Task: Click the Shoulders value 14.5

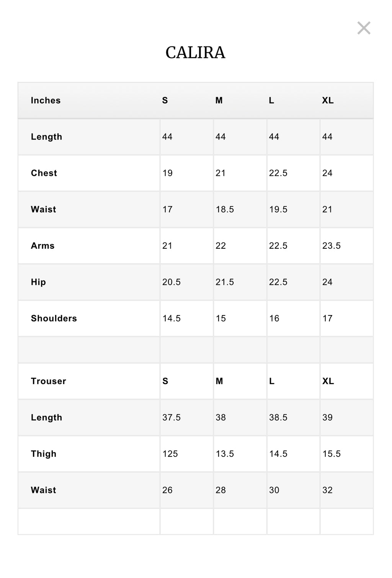Action: coord(171,319)
